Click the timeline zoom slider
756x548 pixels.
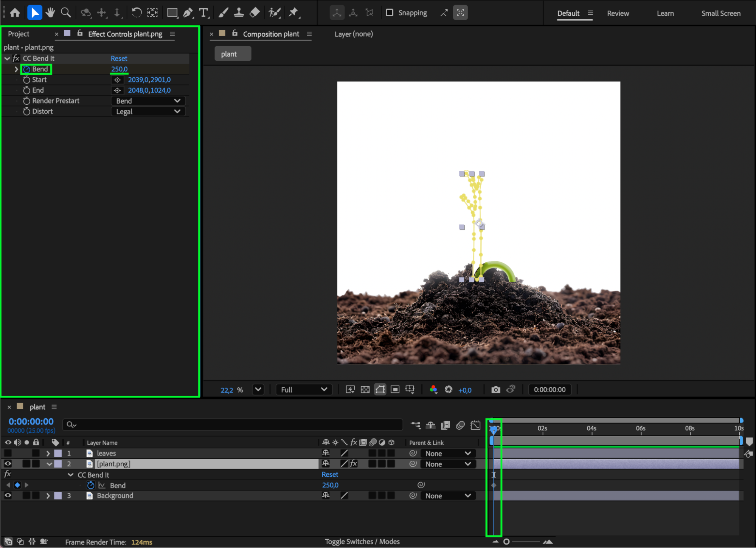click(506, 542)
